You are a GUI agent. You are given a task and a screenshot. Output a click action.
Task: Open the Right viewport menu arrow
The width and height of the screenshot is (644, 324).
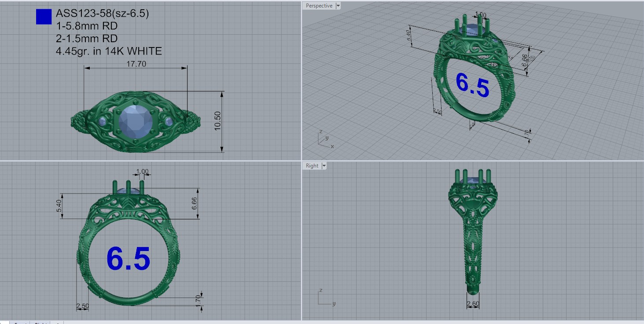324,166
